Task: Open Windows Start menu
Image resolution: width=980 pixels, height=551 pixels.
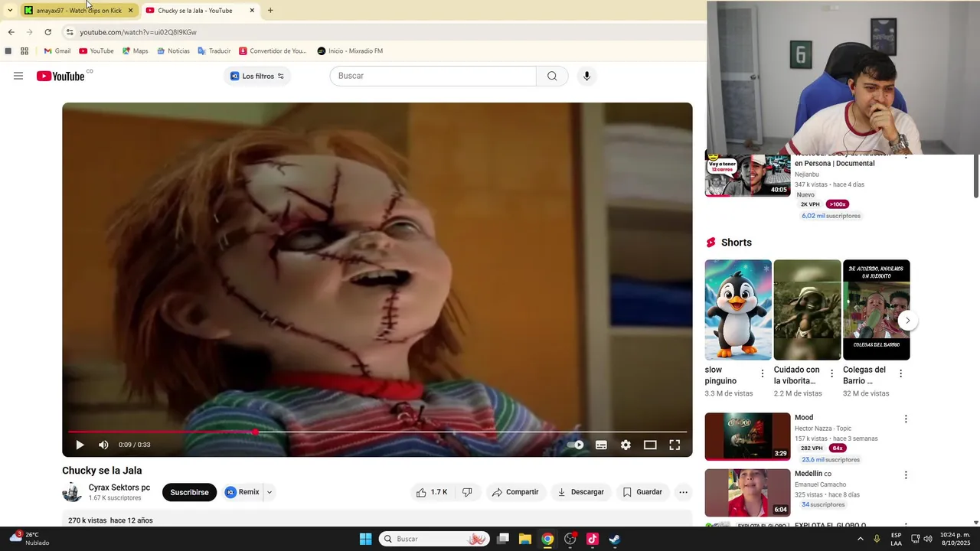Action: click(365, 539)
